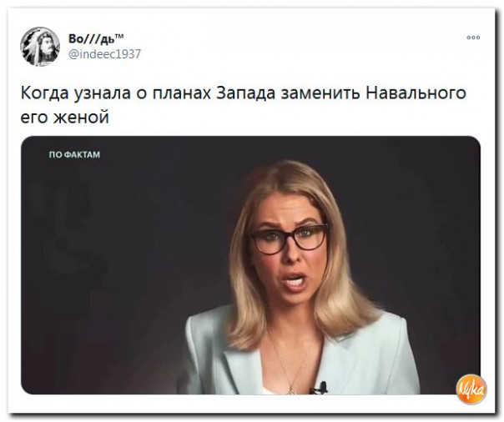
Task: Click the lapel microphone in the image
Action: click(319, 388)
